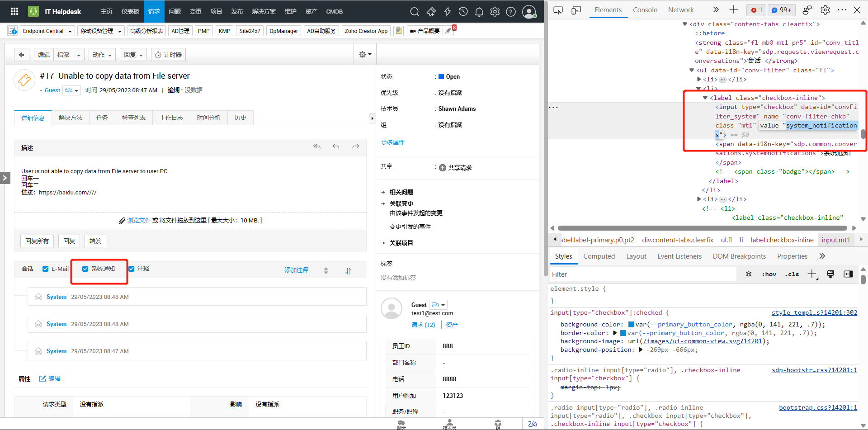Switch to the 工作日志 tab
Viewport: 868px width, 430px height.
[171, 118]
